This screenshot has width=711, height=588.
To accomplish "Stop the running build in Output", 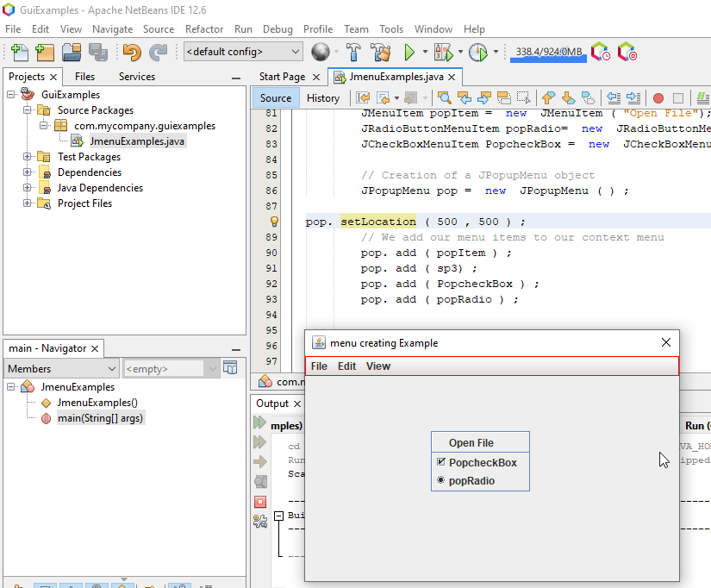I will point(260,502).
